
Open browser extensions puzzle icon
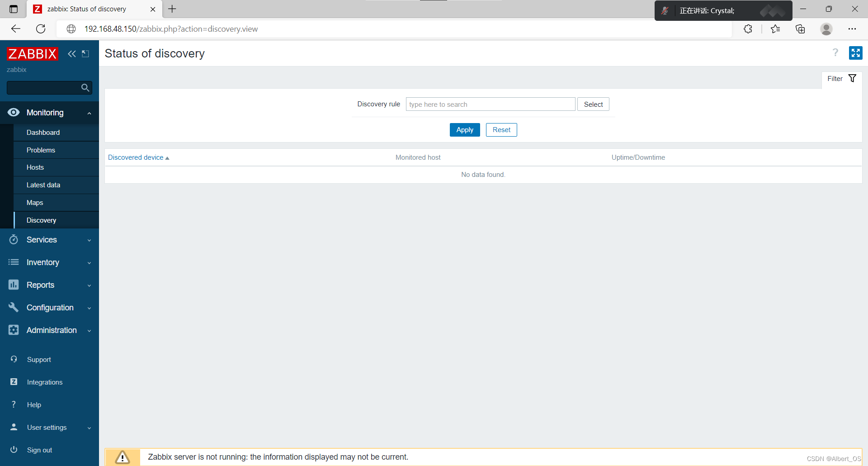coord(748,29)
